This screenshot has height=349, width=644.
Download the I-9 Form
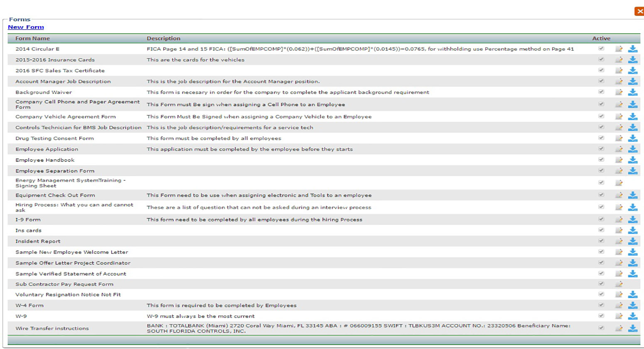632,219
